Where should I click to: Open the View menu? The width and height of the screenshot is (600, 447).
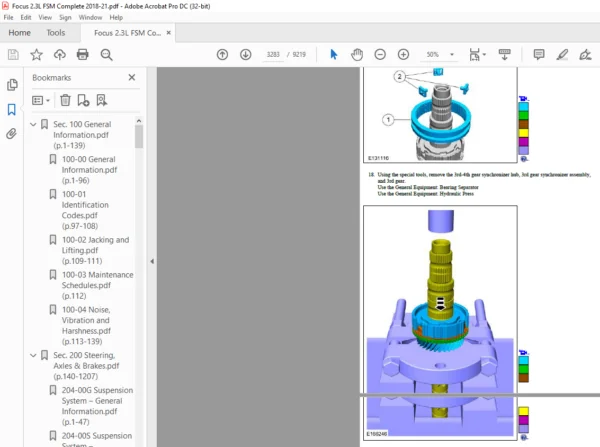click(45, 17)
